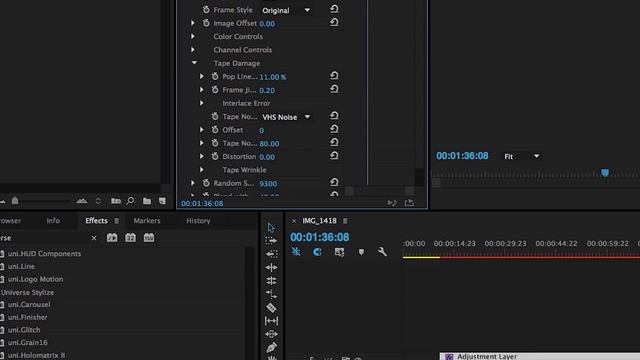Viewport: 640px width, 360px height.
Task: Reset Random Seed parameter
Action: click(x=334, y=182)
